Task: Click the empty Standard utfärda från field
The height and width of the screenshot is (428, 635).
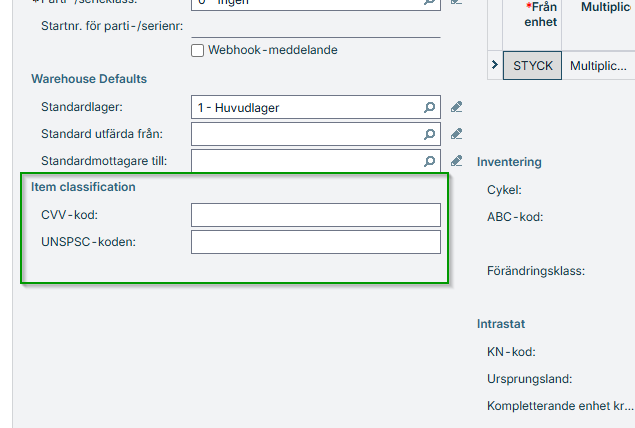Action: click(305, 134)
